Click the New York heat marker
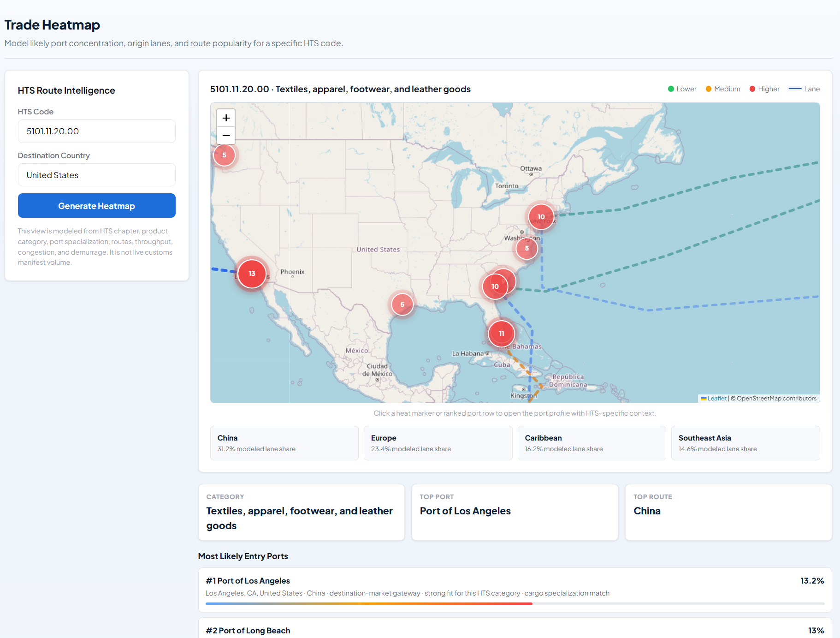 [541, 216]
